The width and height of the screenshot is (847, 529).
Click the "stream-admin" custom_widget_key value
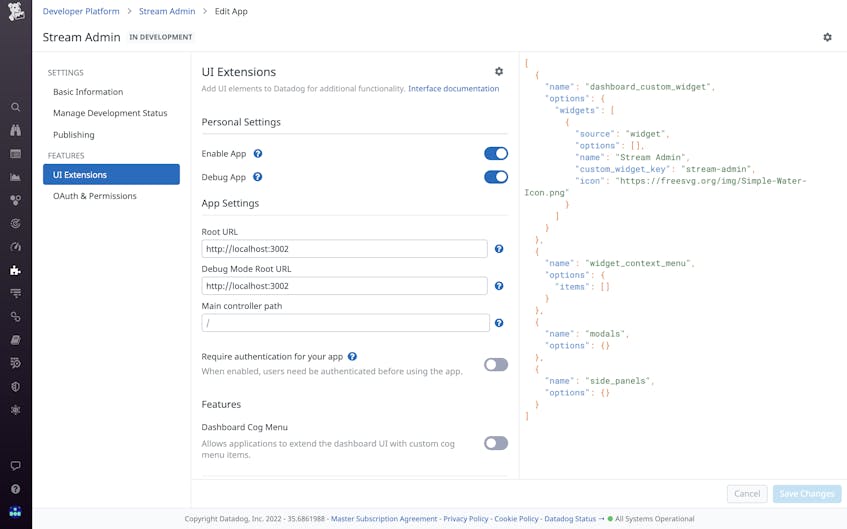point(716,169)
